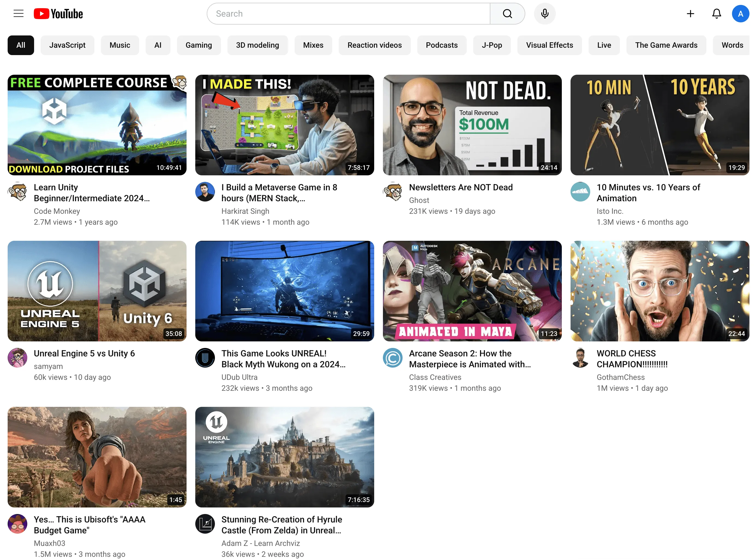Select the Music filter chip
Viewport: 756px width, 559px height.
[x=120, y=45]
